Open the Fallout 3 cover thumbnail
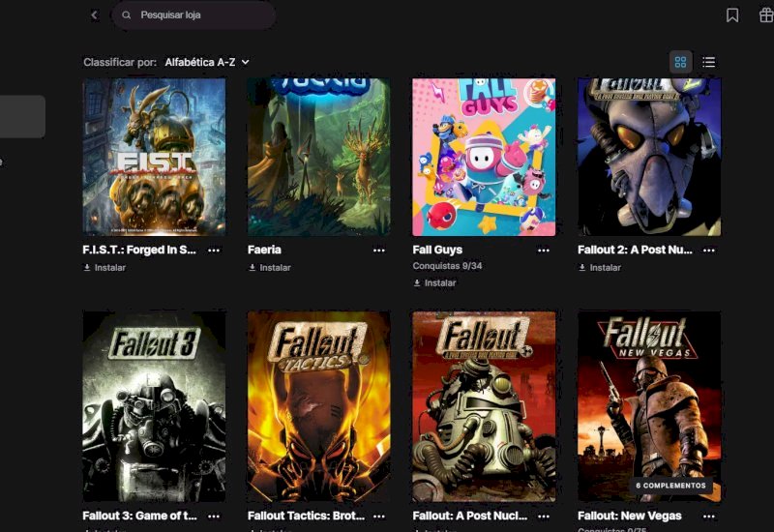Screen dimensions: 774x532 (x=155, y=406)
